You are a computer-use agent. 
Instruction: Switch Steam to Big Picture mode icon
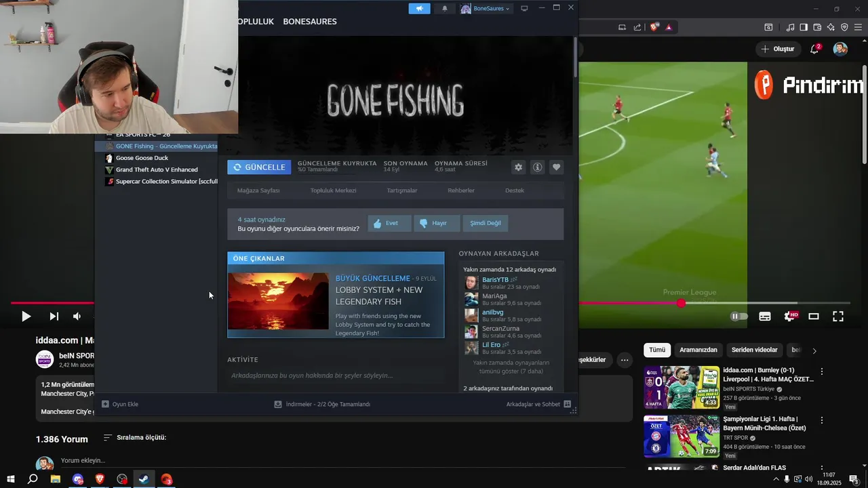point(524,8)
